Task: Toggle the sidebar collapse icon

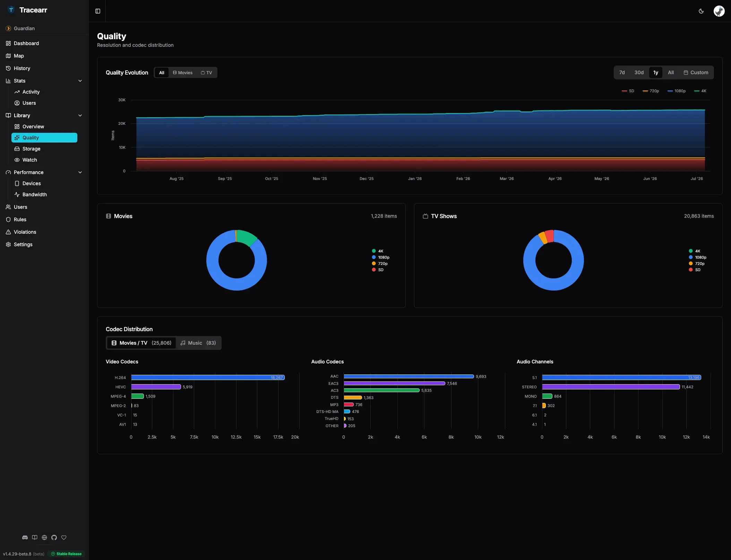Action: [98, 11]
